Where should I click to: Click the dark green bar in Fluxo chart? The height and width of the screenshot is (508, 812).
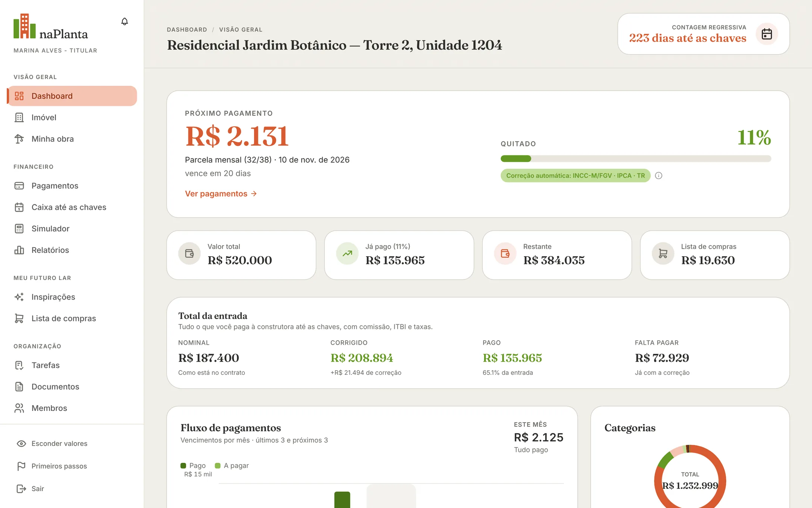(x=342, y=500)
